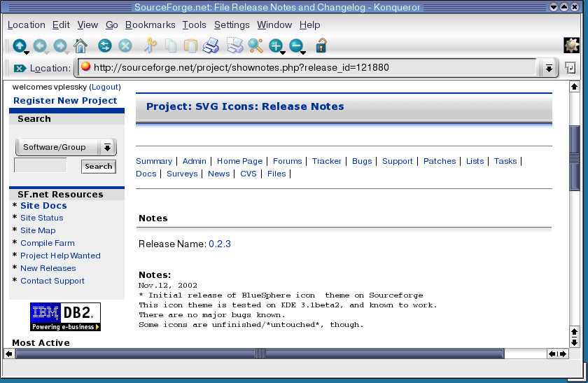Click the Konqueror gear animation icon
Screen dimensions: 588x383
(571, 46)
